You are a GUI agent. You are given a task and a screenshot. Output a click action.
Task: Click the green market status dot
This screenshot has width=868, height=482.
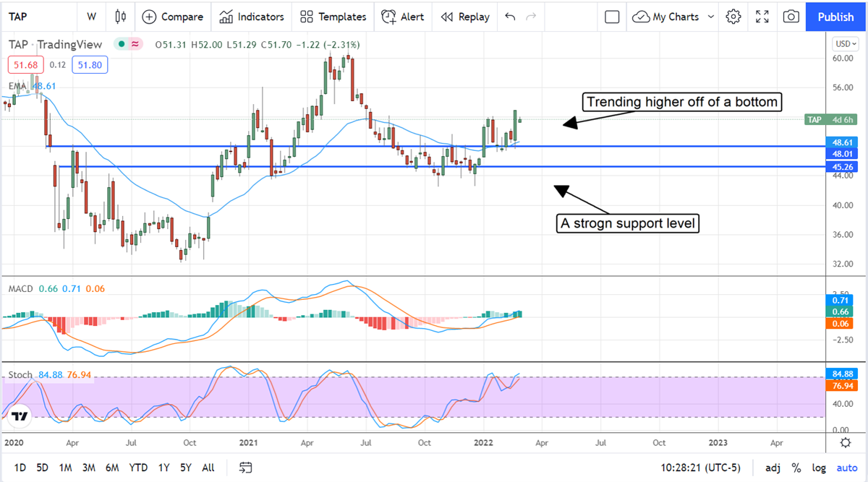pyautogui.click(x=123, y=45)
